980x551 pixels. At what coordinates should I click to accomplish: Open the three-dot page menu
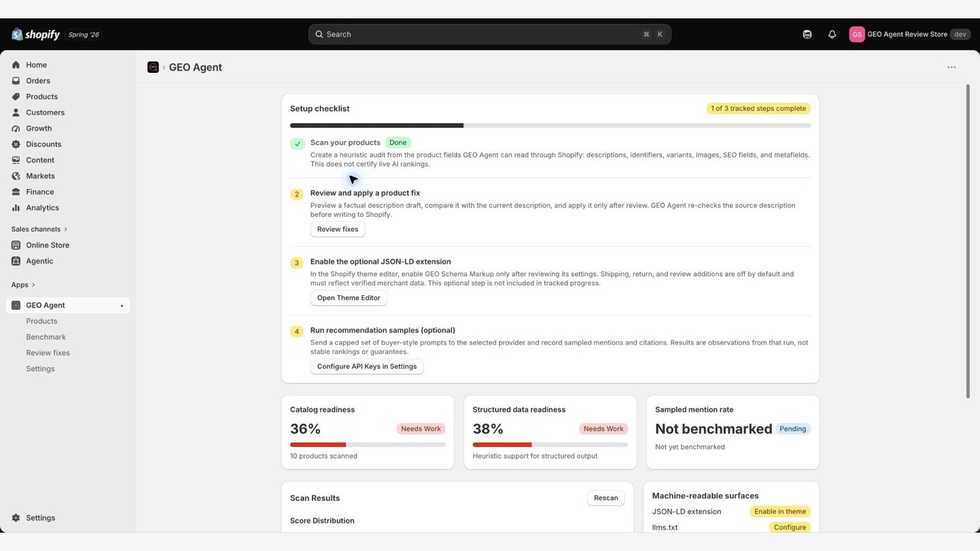(x=951, y=67)
